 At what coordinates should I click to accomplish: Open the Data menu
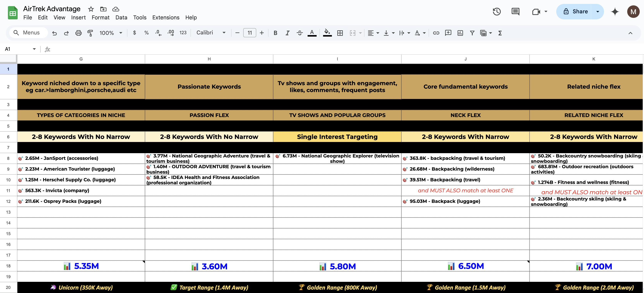tap(121, 17)
